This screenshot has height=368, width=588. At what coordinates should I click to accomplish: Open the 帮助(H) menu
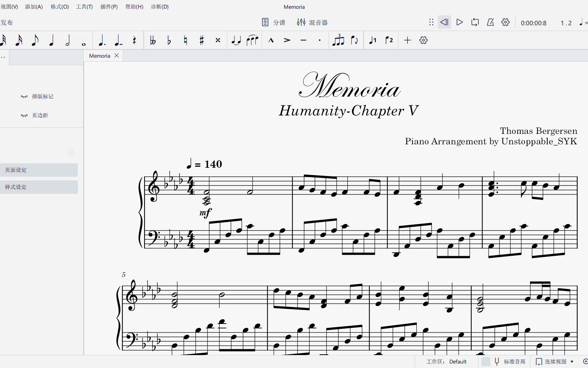pos(134,7)
